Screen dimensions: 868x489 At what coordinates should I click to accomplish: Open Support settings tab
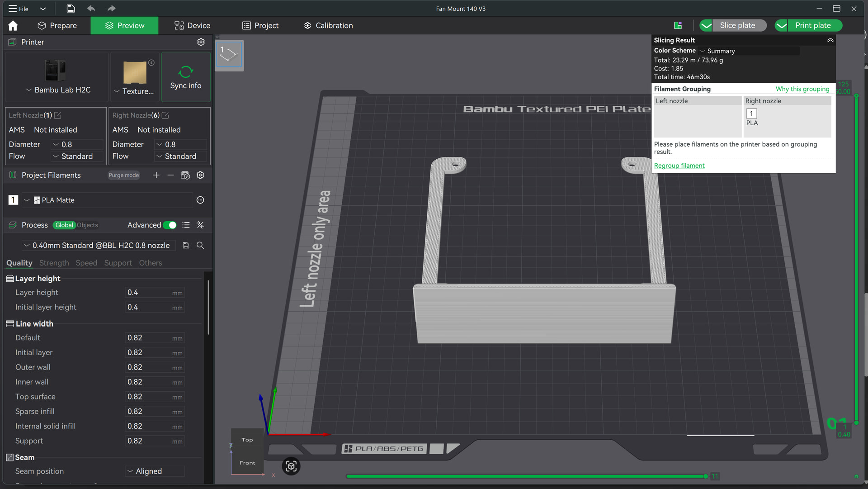point(118,263)
